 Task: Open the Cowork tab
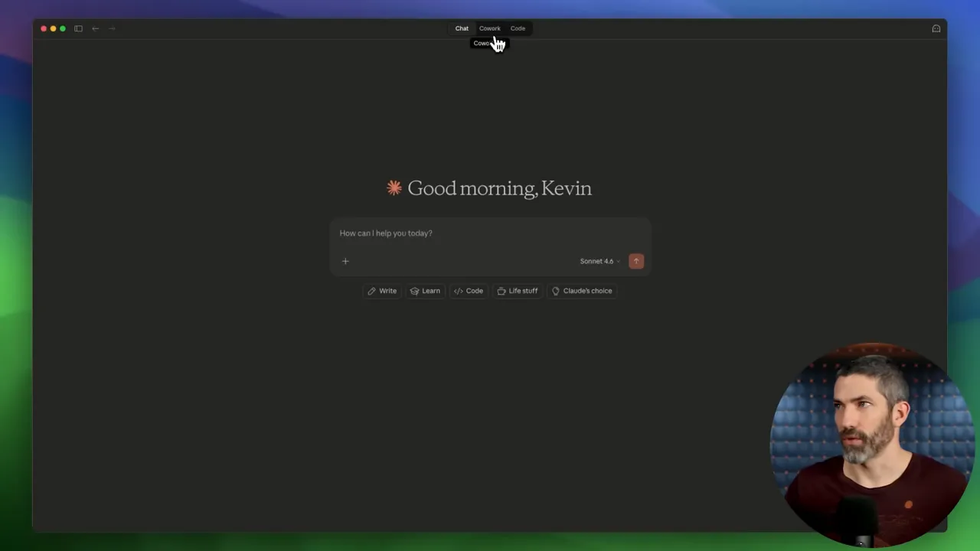[x=489, y=28]
